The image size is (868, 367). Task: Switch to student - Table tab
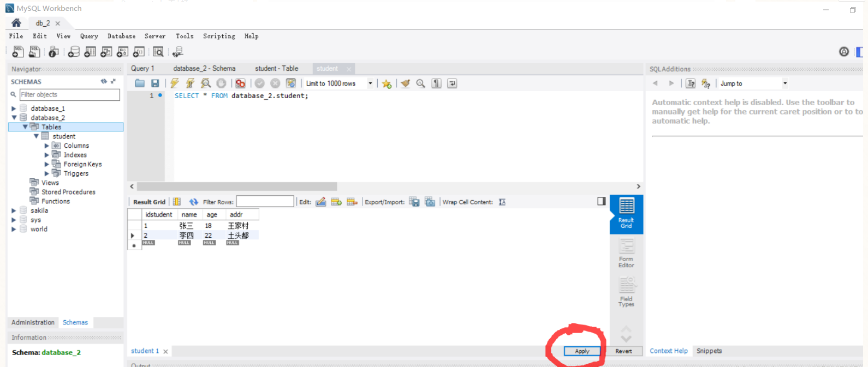pos(276,69)
